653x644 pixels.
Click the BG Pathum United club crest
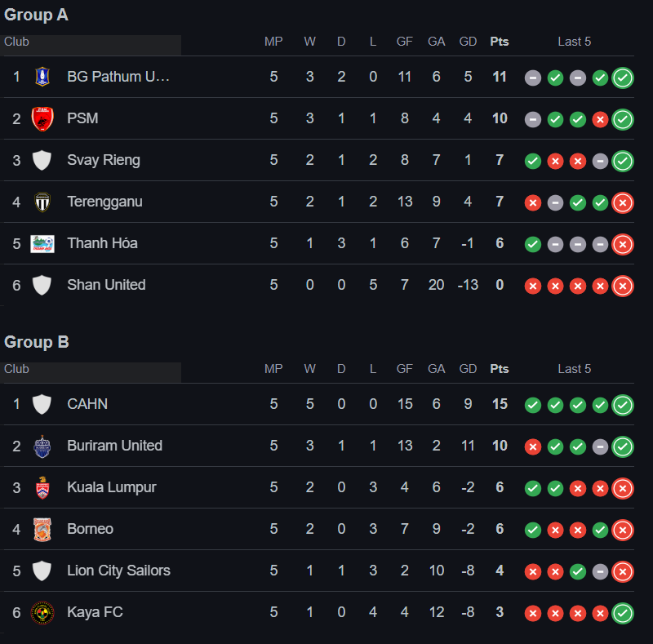[x=42, y=77]
